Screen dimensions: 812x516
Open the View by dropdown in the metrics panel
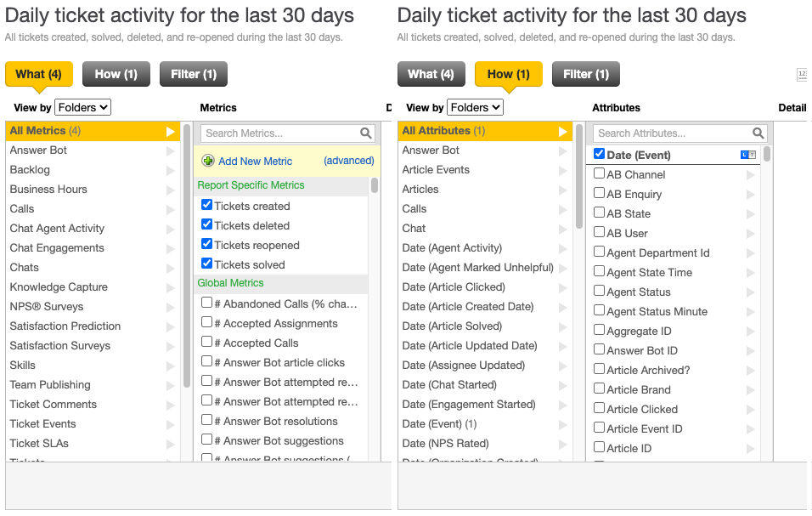pyautogui.click(x=82, y=107)
